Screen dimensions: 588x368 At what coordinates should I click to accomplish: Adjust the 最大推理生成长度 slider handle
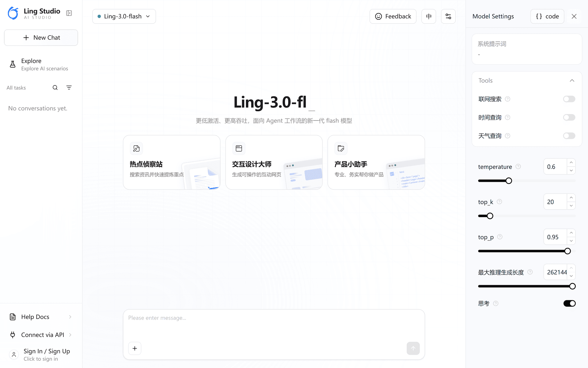click(572, 286)
